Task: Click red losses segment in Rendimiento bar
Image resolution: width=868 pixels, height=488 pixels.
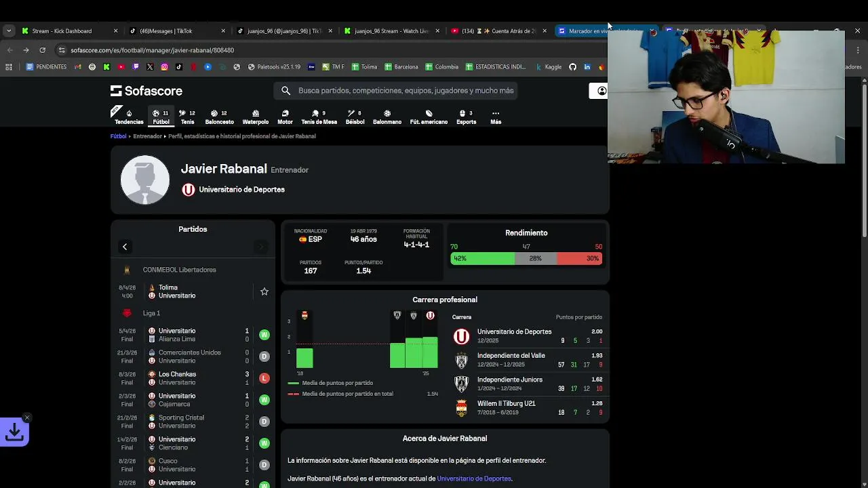Action: pyautogui.click(x=580, y=258)
